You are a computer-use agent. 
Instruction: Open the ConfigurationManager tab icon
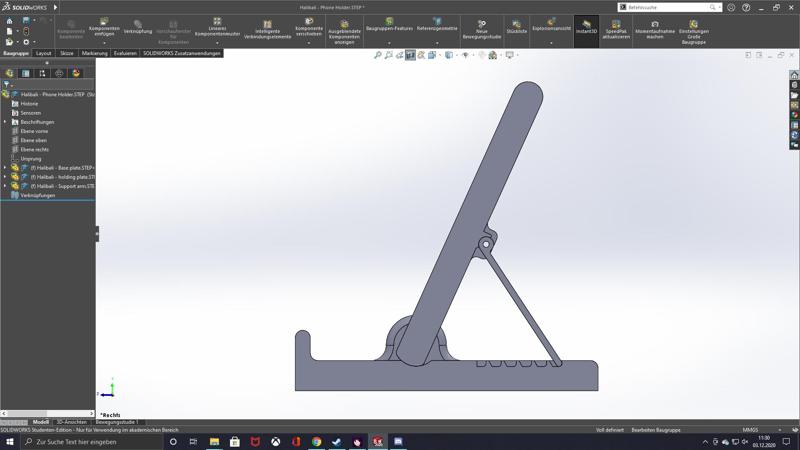click(x=42, y=73)
